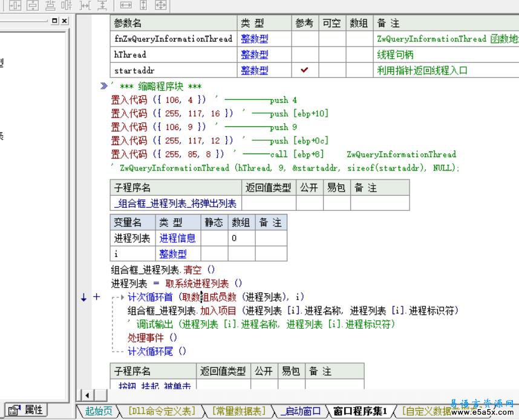Screen dimensions: 519x420
Task: Click the equalize vertical spacing toolbar icon
Action: click(x=50, y=5)
